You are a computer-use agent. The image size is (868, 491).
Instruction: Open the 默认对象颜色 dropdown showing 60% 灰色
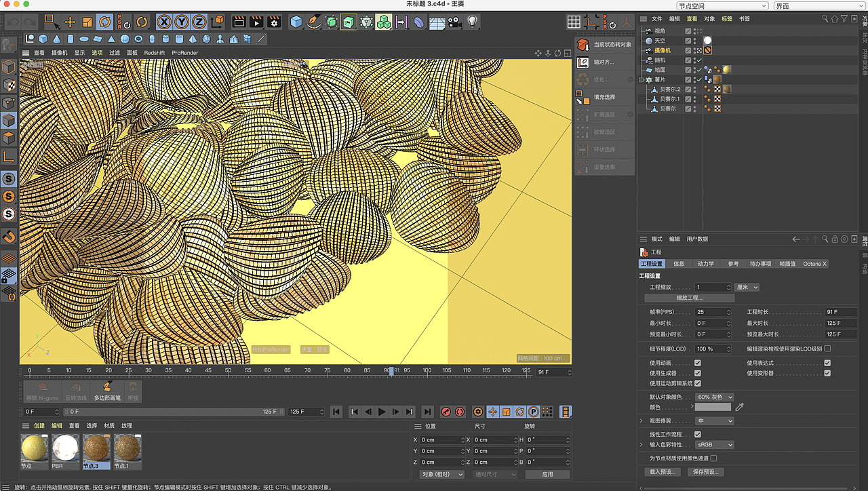[715, 397]
